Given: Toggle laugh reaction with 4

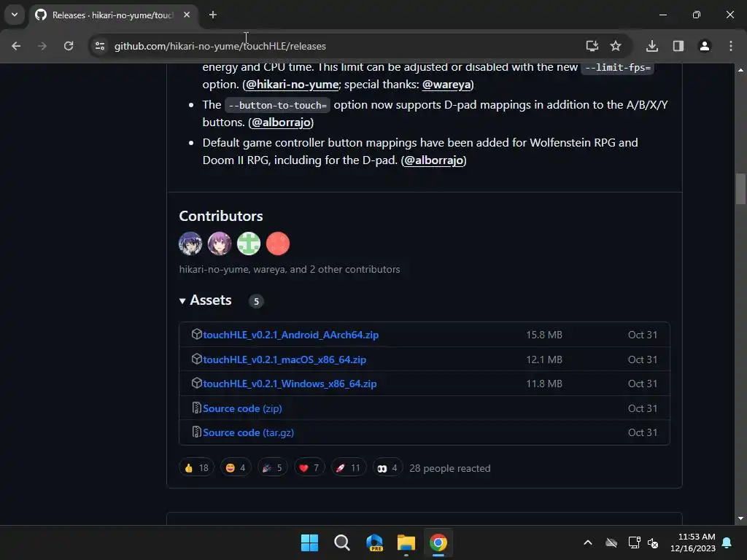Looking at the screenshot, I should coord(236,467).
